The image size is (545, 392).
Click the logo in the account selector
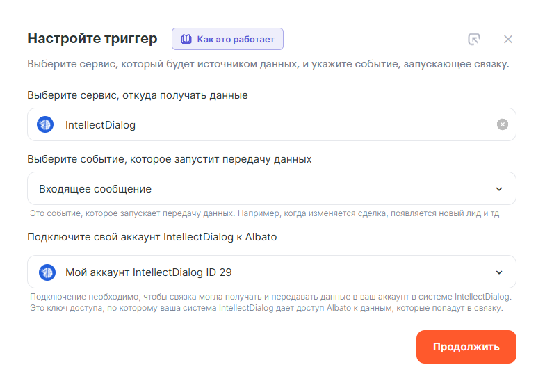coord(47,272)
